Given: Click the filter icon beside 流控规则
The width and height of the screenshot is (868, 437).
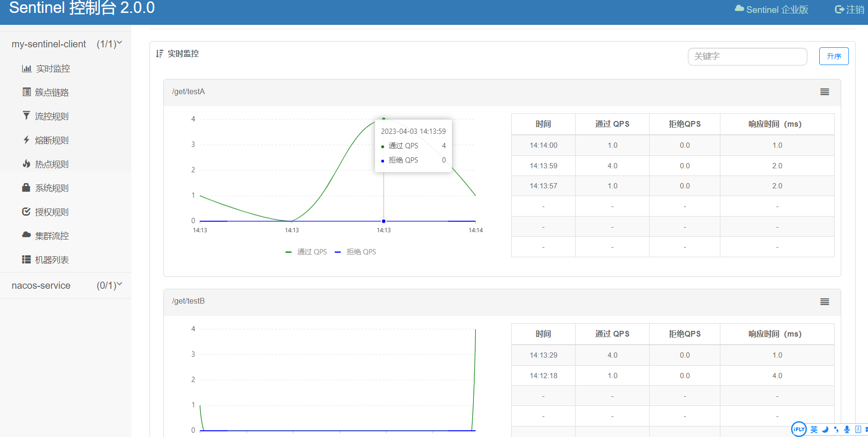Looking at the screenshot, I should pos(26,115).
